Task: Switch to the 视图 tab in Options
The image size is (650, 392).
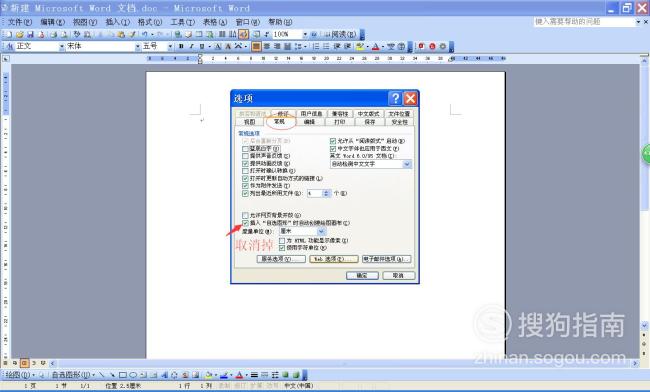Action: (x=249, y=122)
